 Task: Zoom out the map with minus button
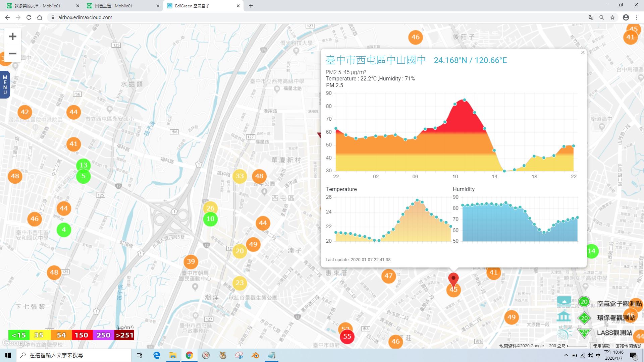coord(12,53)
